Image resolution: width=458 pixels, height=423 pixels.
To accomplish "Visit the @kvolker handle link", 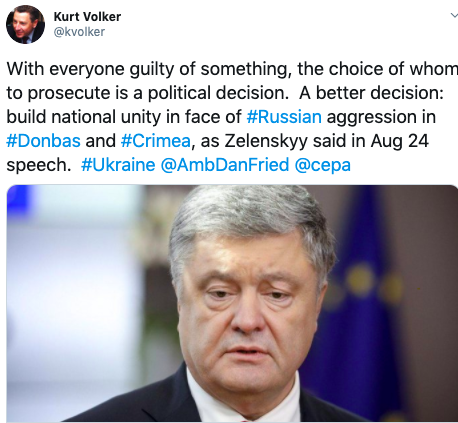I will pos(79,32).
